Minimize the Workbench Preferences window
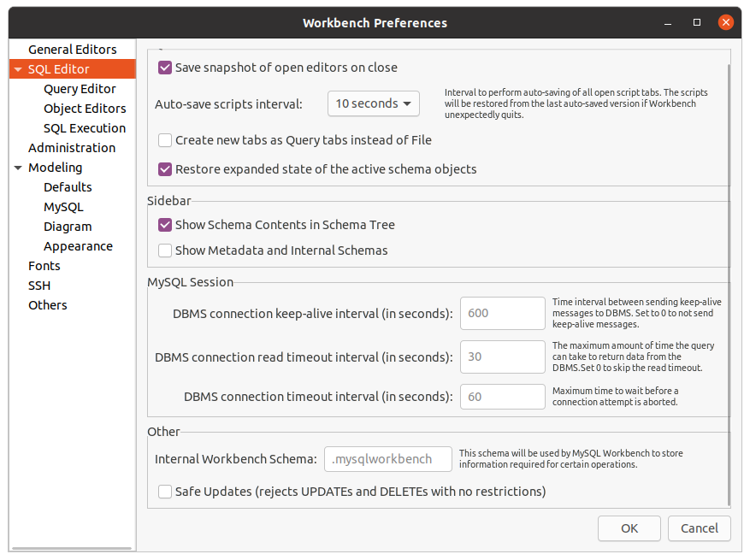The image size is (750, 560). (668, 22)
